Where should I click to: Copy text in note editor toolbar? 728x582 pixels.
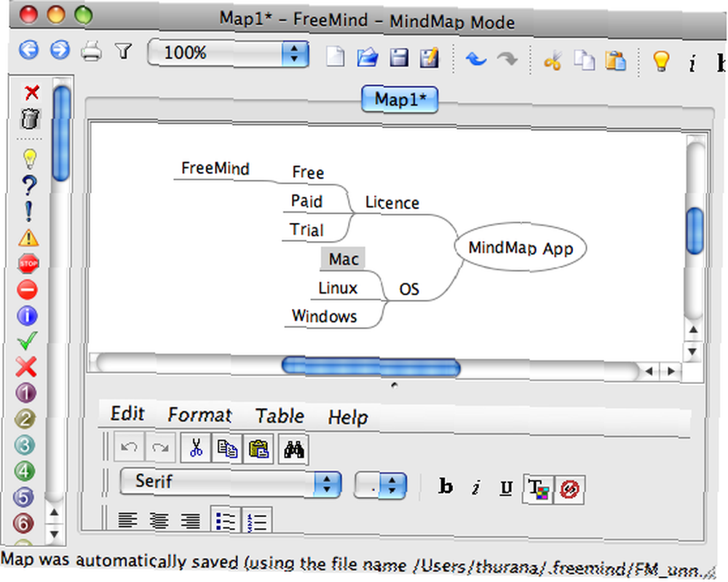(227, 449)
